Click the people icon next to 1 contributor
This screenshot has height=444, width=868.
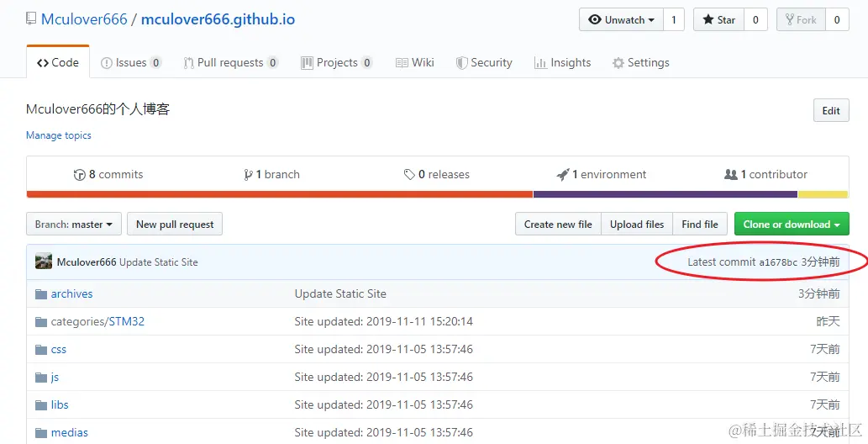pyautogui.click(x=731, y=175)
